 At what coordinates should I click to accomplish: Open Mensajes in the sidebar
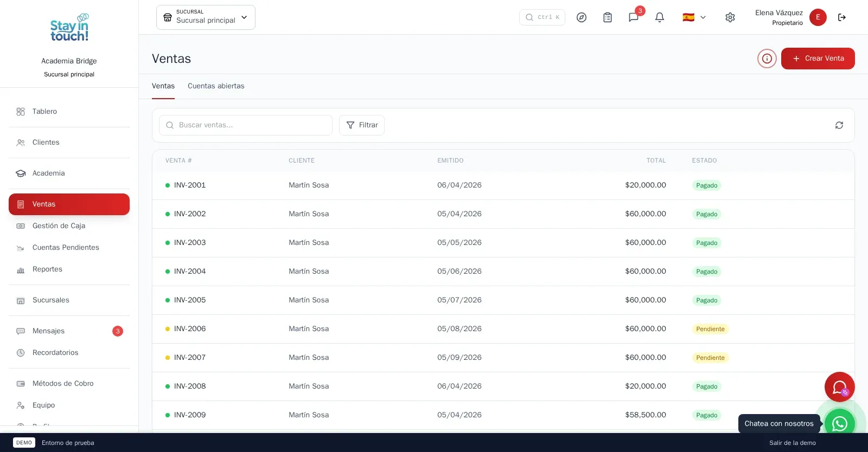tap(69, 331)
